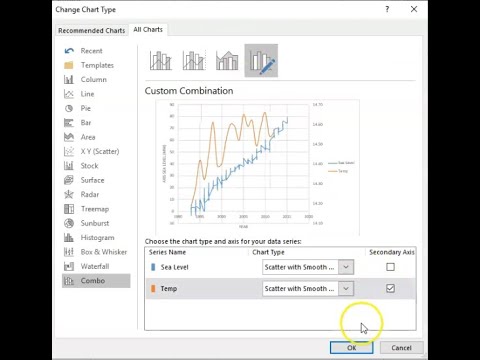The height and width of the screenshot is (360, 480).
Task: Select the Recent charts icon
Action: [x=69, y=51]
